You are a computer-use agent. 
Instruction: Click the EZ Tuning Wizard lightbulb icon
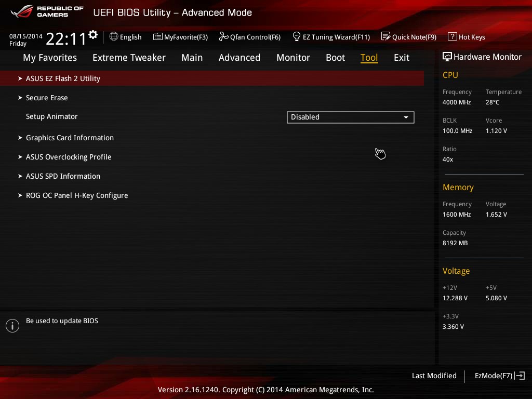296,36
